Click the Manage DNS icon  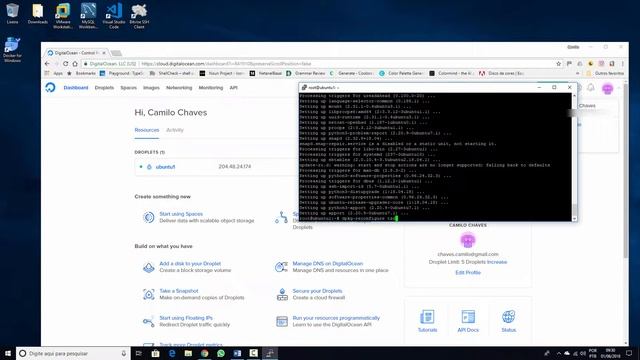pos(282,267)
